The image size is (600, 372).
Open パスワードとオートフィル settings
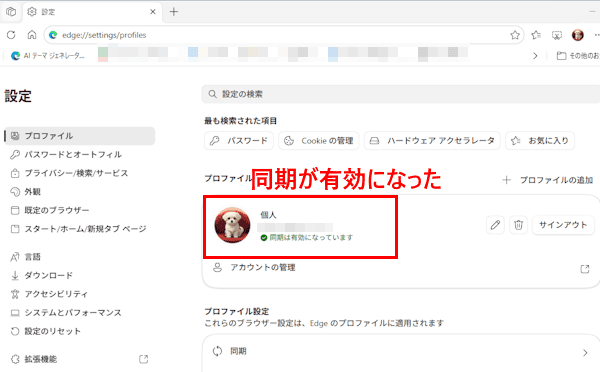(x=80, y=155)
